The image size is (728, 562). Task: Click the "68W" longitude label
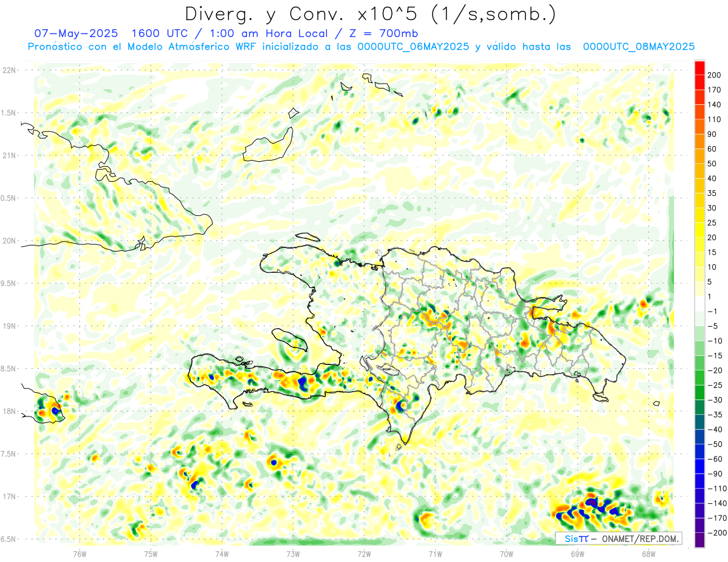click(649, 554)
